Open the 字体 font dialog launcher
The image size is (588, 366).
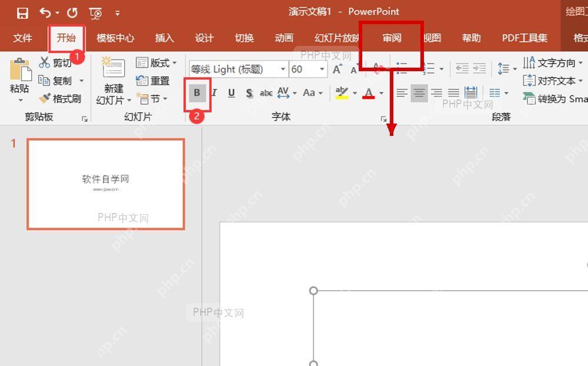383,119
